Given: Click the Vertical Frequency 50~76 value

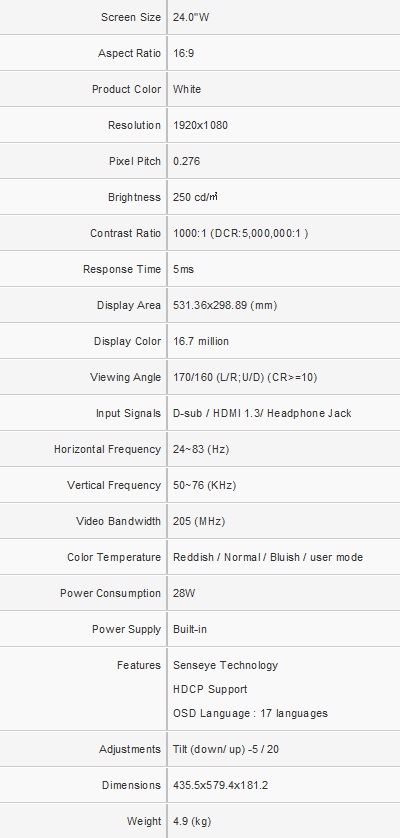Looking at the screenshot, I should pyautogui.click(x=204, y=485).
